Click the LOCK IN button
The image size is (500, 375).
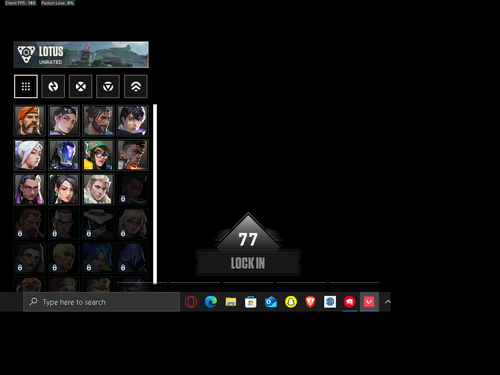(x=248, y=263)
